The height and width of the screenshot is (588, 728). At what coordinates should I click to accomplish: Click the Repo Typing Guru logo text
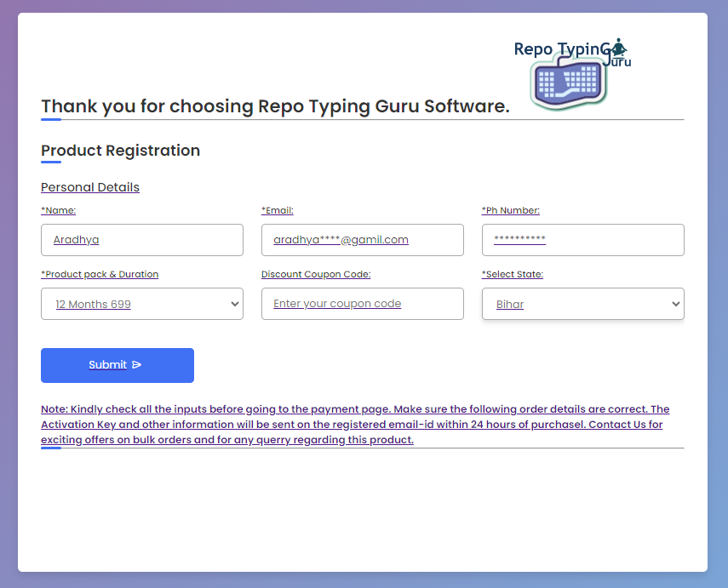pyautogui.click(x=558, y=49)
